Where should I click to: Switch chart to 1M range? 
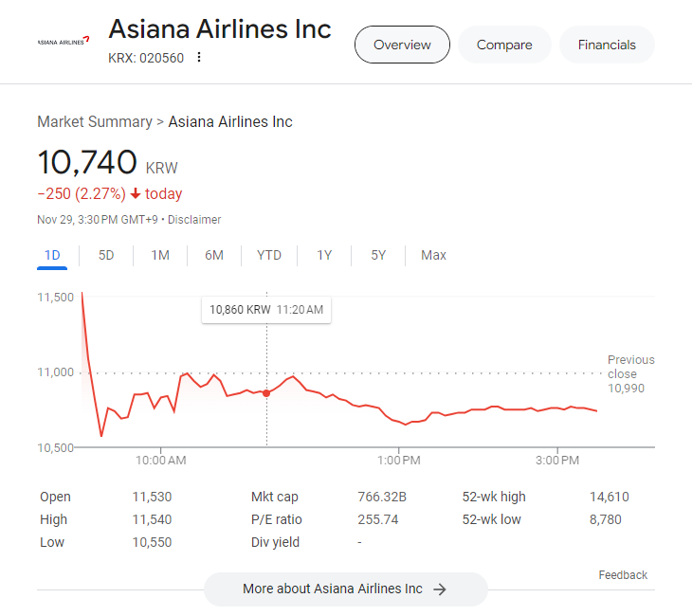pos(160,255)
